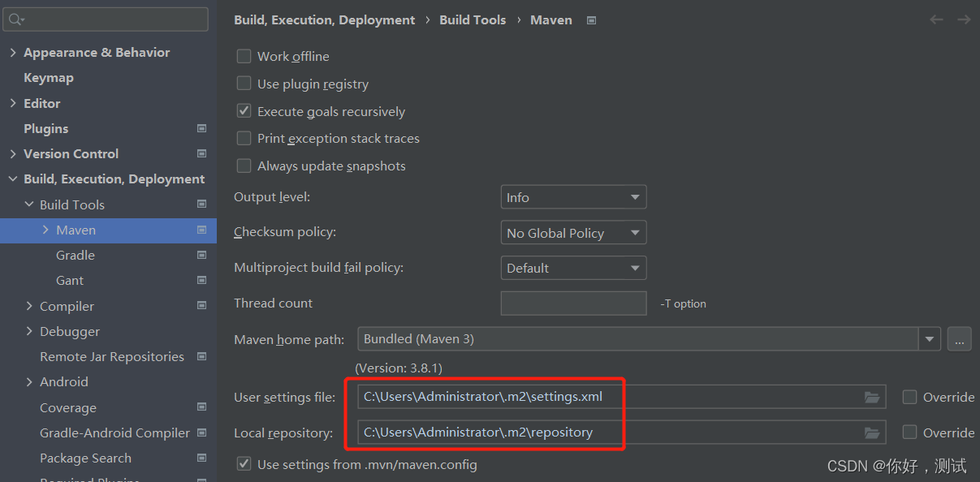Select Gant in the settings tree
980x482 pixels.
[70, 280]
